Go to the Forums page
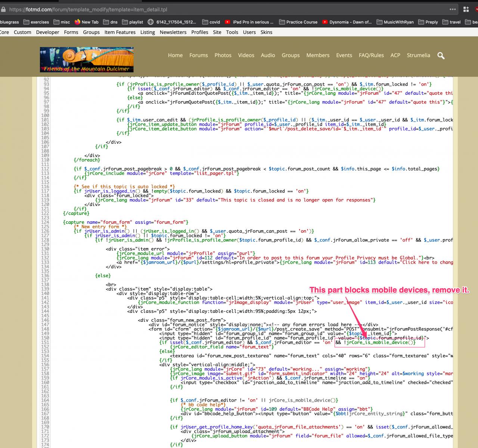This screenshot has height=448, width=478. tap(198, 55)
